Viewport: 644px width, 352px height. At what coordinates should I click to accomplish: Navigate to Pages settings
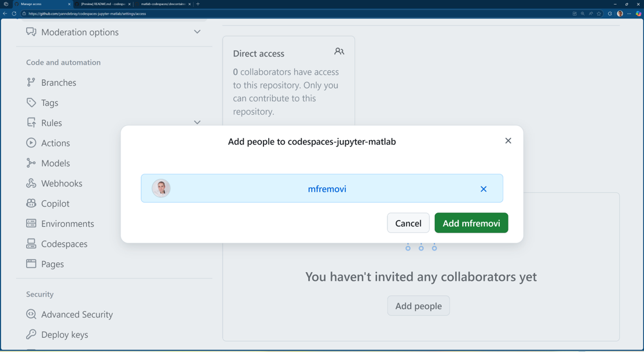[x=52, y=264]
